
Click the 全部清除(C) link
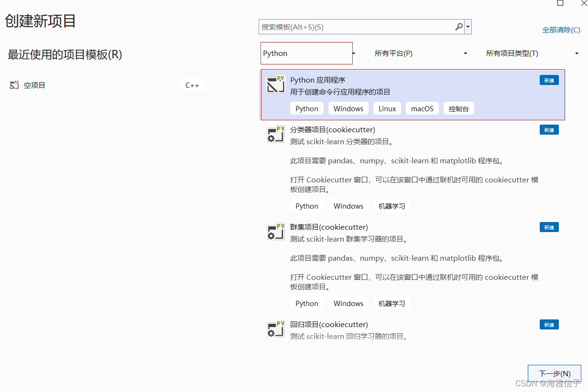(561, 30)
